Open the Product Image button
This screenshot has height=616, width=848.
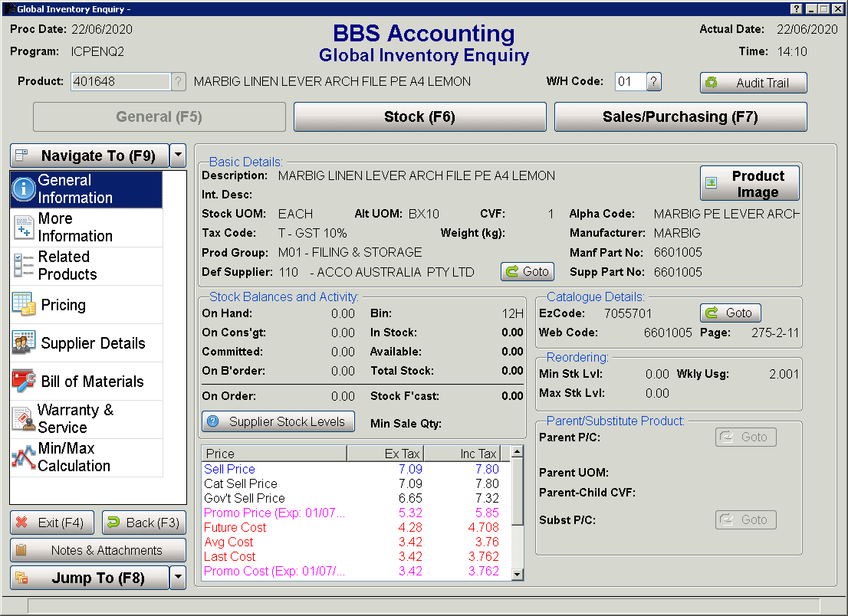749,184
